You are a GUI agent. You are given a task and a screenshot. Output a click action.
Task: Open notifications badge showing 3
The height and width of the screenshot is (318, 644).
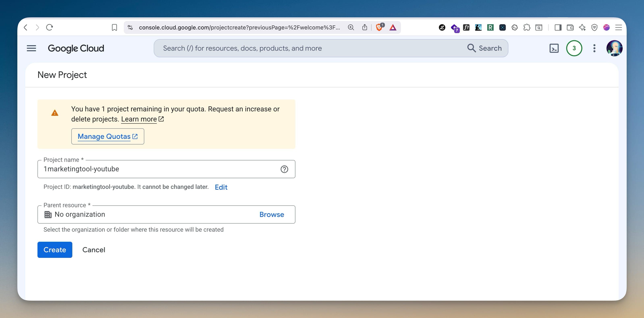pos(574,48)
